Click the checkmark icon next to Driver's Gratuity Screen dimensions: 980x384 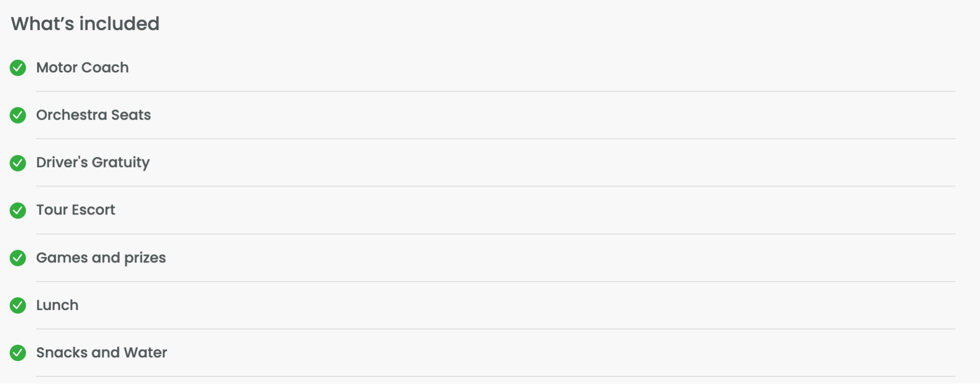(18, 163)
